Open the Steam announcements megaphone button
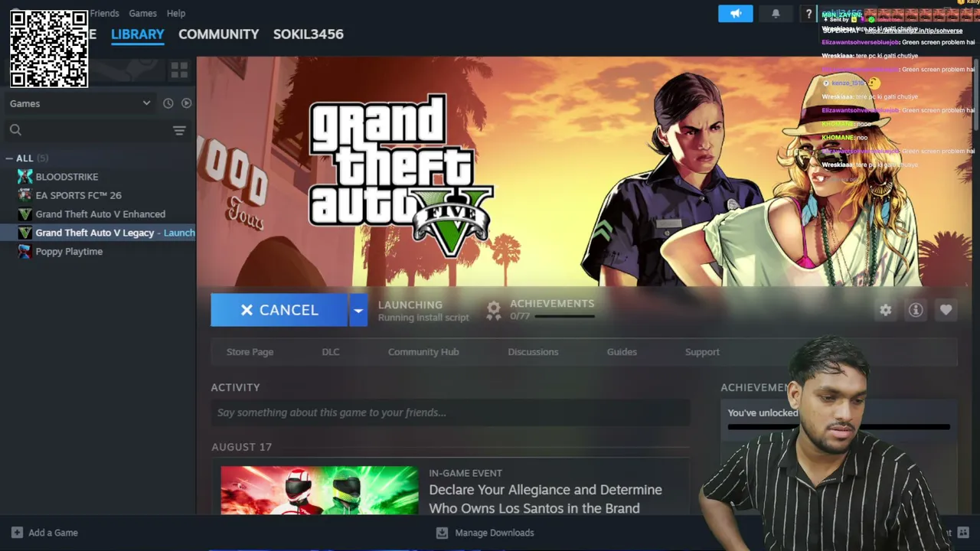Image resolution: width=980 pixels, height=551 pixels. click(x=736, y=14)
